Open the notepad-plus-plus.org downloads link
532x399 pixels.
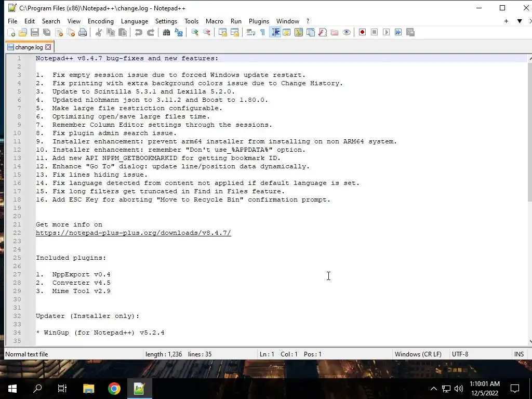tap(134, 233)
